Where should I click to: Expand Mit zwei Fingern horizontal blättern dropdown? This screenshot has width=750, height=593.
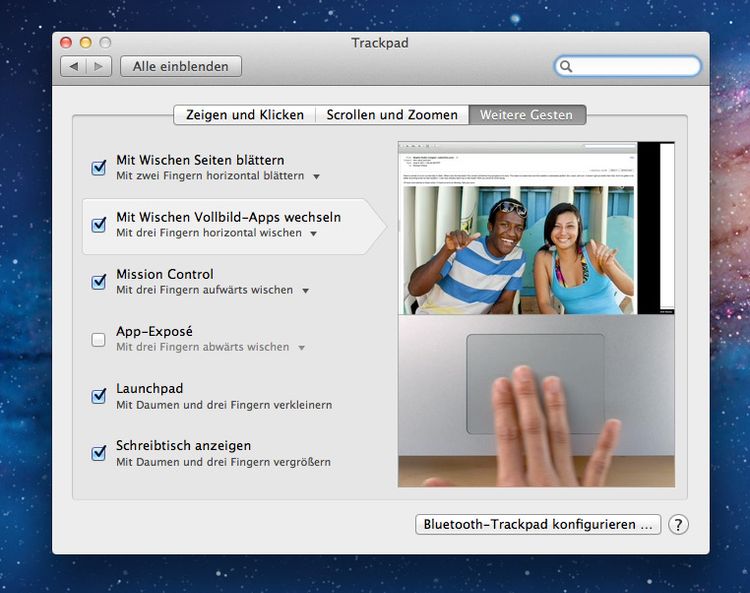pos(316,176)
